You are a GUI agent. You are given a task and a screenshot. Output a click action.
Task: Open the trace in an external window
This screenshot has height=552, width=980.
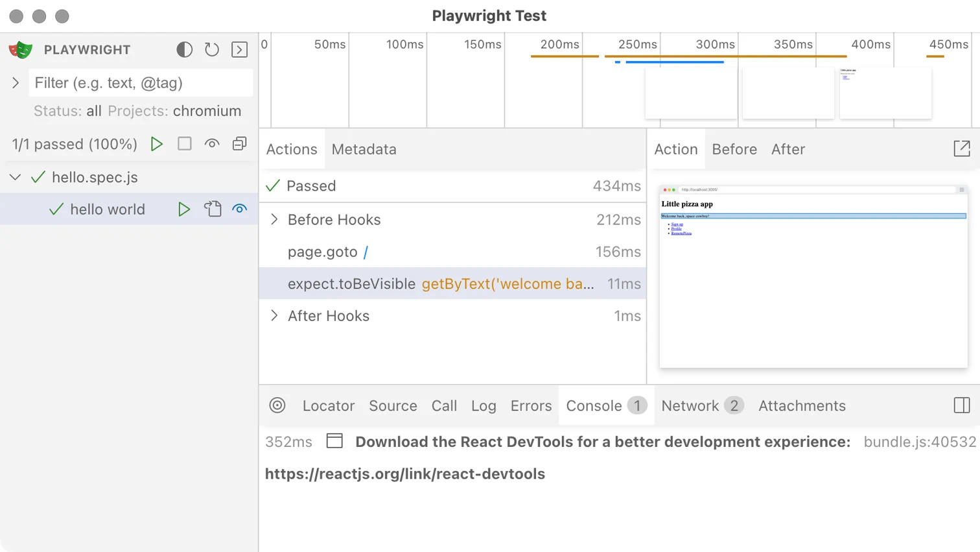click(961, 149)
